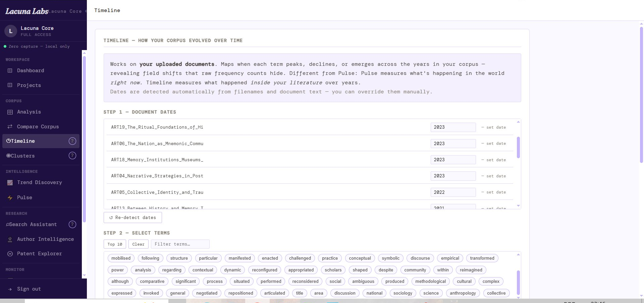Toggle the 'mobilised' term chip

121,258
